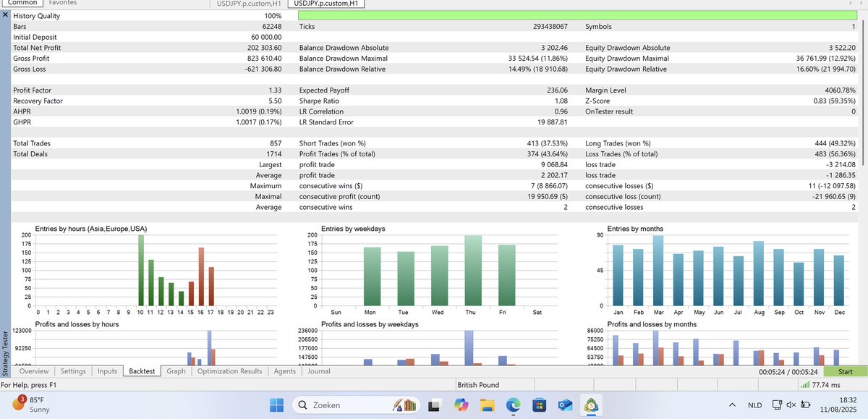
Task: Click the battery status icon in system tray
Action: pyautogui.click(x=805, y=405)
